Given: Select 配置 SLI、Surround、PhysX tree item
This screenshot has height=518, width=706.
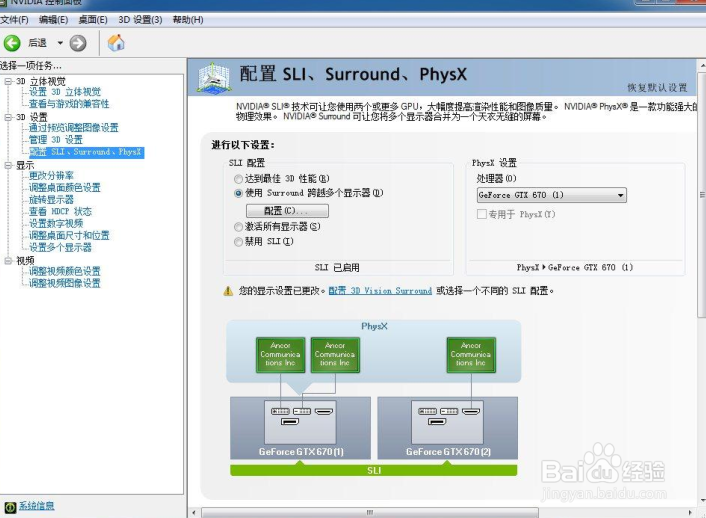Looking at the screenshot, I should click(86, 152).
